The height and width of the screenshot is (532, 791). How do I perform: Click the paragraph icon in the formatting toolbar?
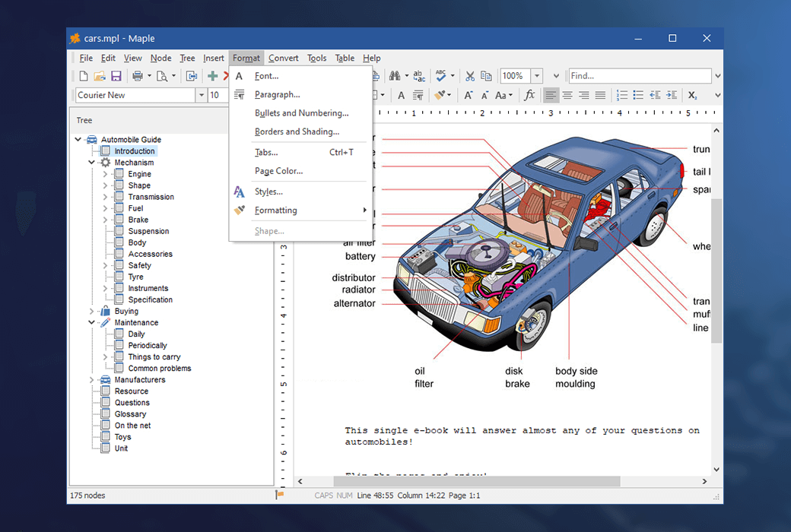point(418,95)
